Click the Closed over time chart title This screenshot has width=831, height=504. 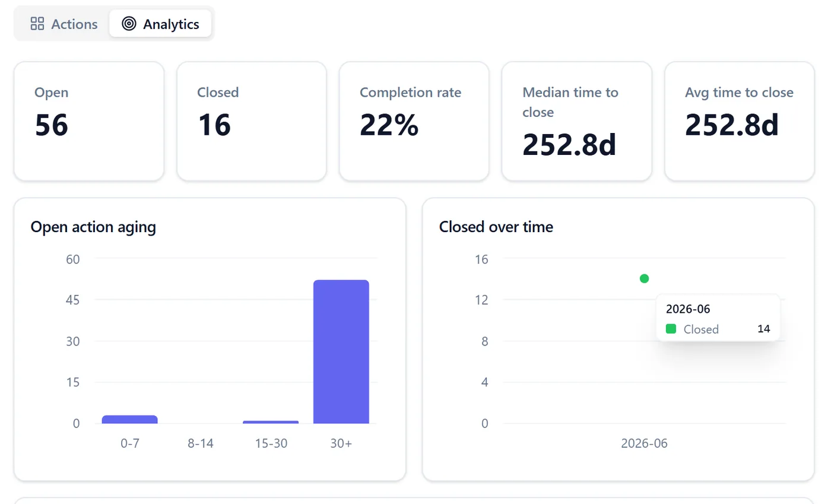coord(496,227)
